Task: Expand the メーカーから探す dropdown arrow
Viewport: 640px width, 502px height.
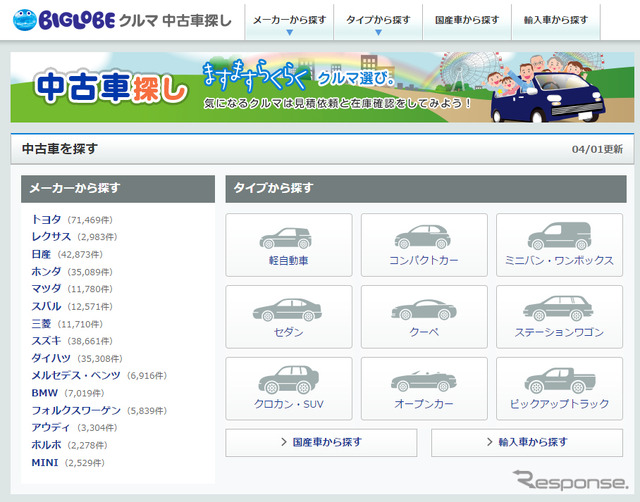Action: tap(290, 32)
